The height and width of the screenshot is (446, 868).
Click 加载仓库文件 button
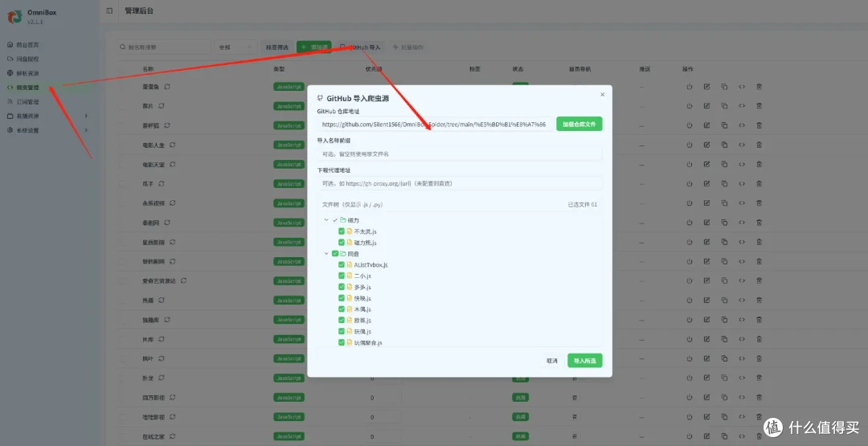point(579,125)
